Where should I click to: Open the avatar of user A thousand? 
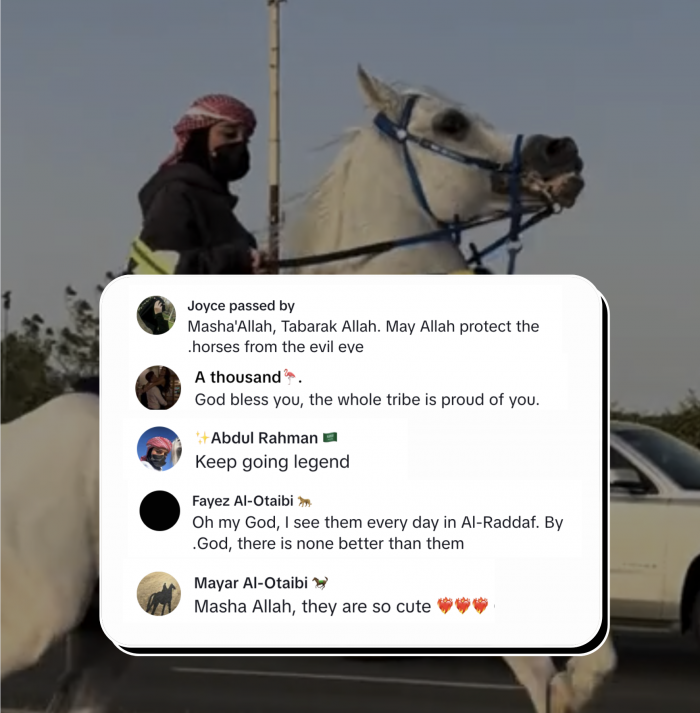pyautogui.click(x=158, y=387)
